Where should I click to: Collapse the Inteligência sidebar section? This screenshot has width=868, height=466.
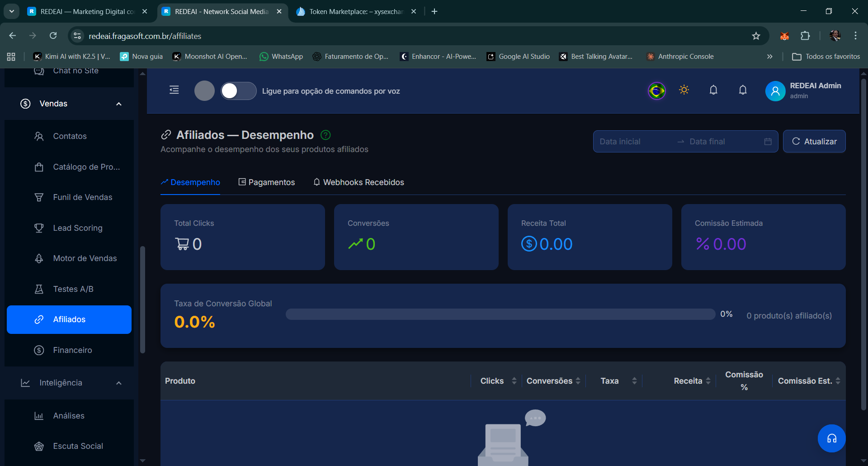coord(69,383)
